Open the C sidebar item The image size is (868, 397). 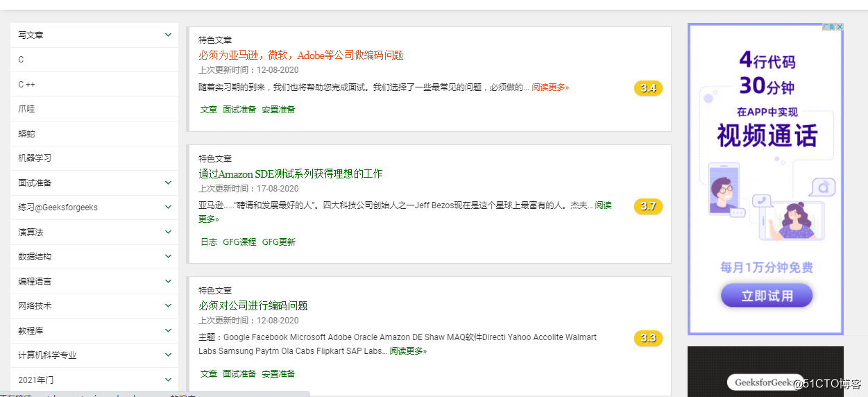[x=94, y=60]
